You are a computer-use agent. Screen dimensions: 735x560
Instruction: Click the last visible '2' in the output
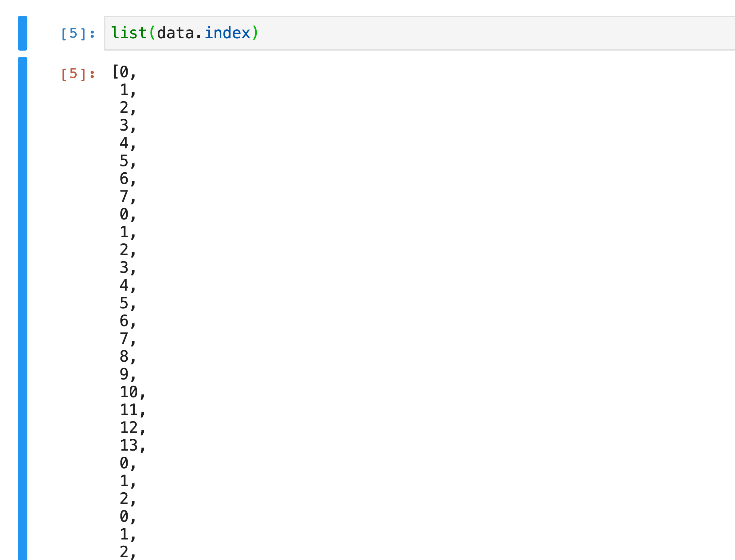point(124,552)
